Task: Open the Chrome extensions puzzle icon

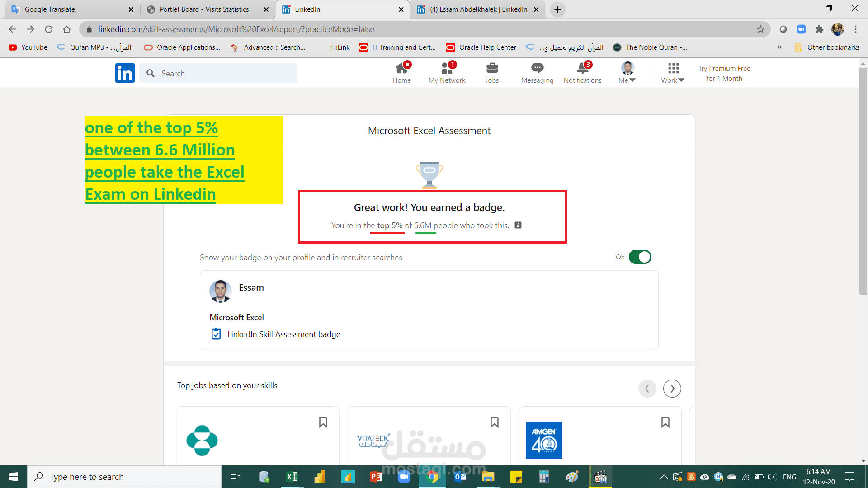Action: tap(820, 29)
